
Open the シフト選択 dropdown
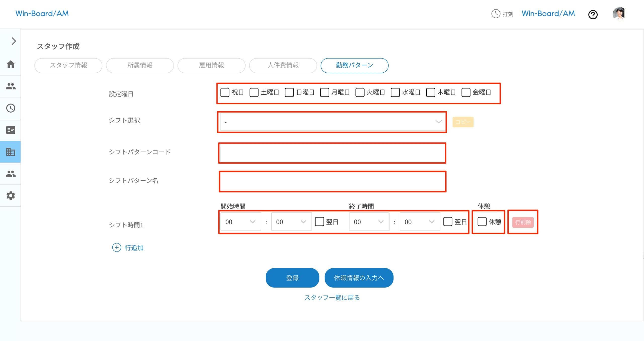pyautogui.click(x=332, y=122)
